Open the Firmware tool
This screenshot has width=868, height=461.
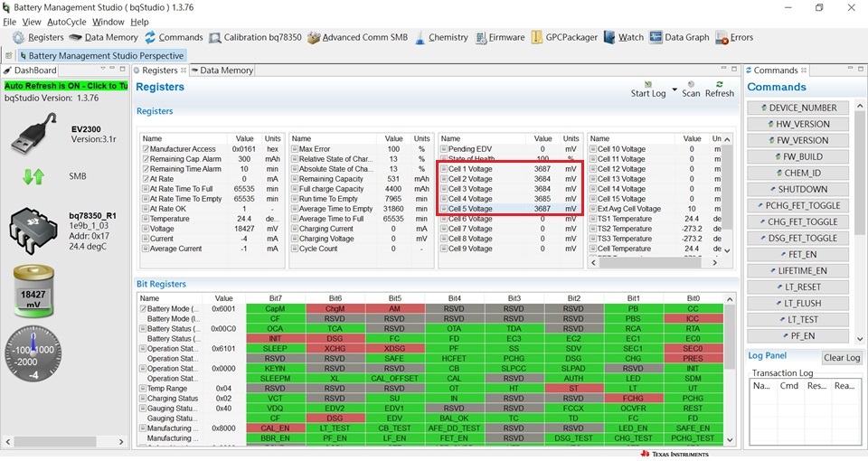(499, 38)
